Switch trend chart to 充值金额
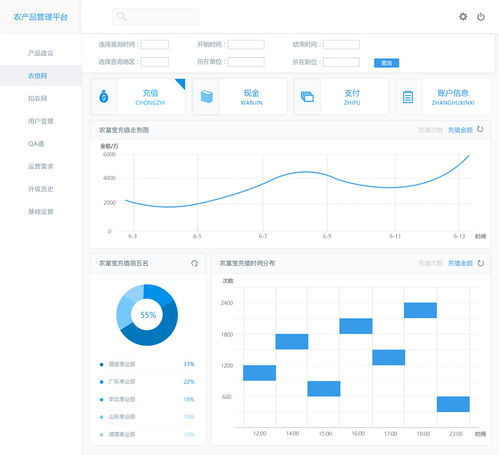This screenshot has height=455, width=499. (x=460, y=130)
